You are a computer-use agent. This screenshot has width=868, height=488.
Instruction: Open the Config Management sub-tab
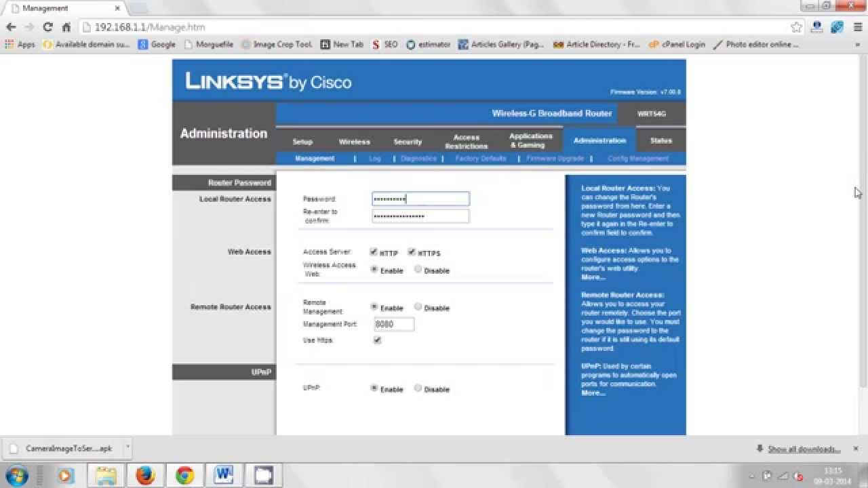[x=638, y=159]
